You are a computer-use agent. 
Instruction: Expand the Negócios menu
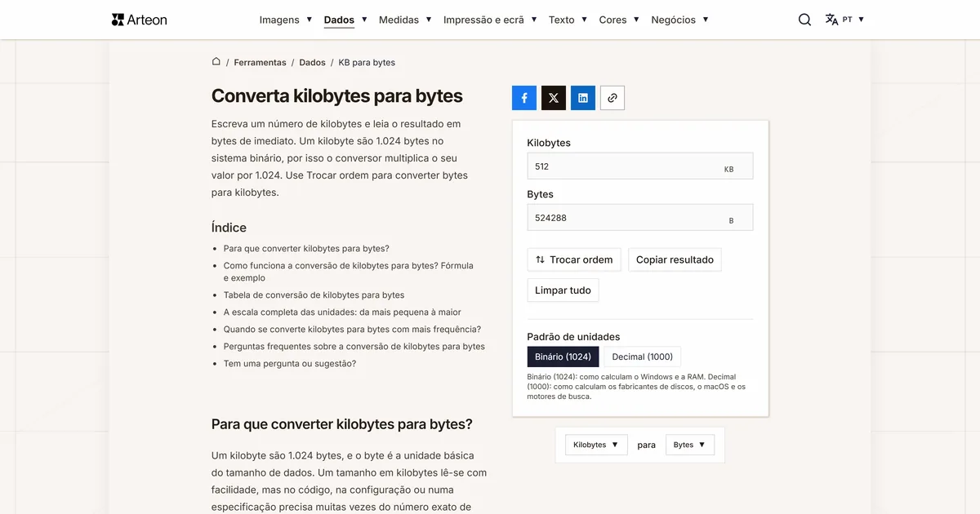[679, 20]
